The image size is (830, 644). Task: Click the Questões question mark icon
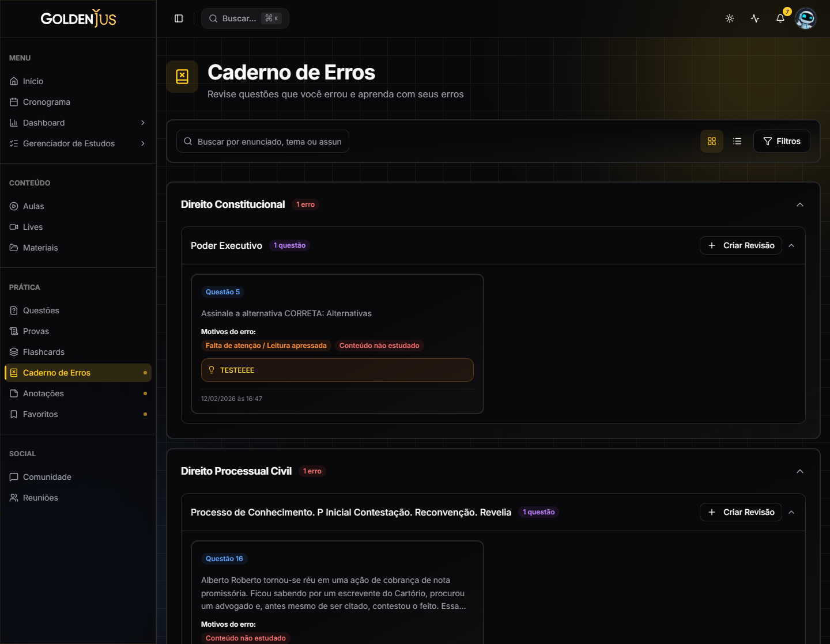[14, 310]
